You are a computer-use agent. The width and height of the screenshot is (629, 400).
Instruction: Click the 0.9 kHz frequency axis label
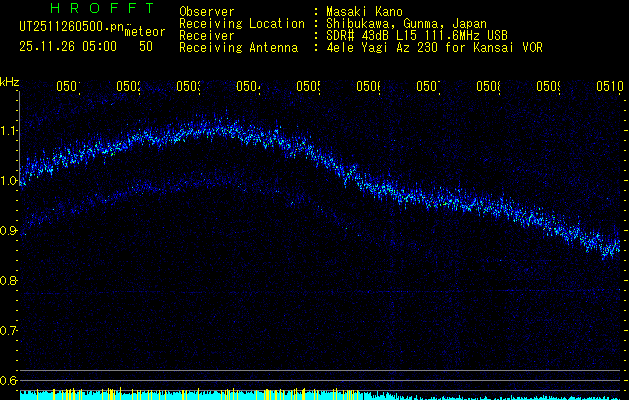tap(9, 231)
